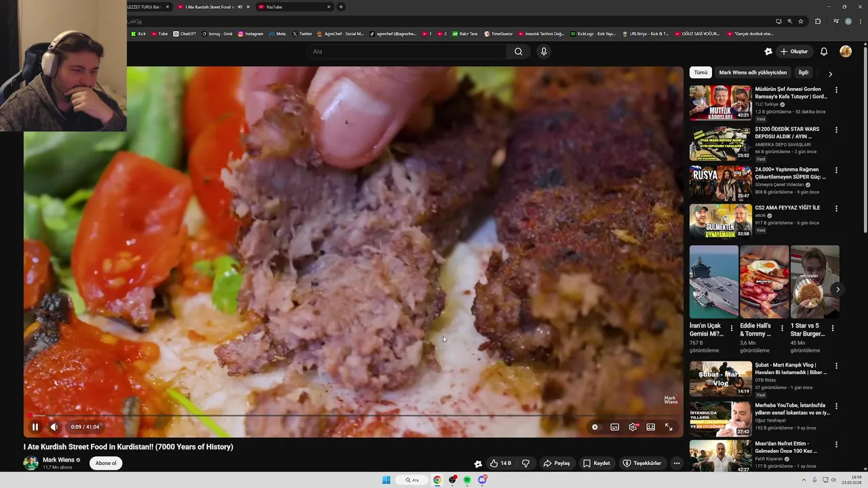Advance the Shorts shelf with the next arrow
The height and width of the screenshot is (488, 868).
(x=837, y=289)
